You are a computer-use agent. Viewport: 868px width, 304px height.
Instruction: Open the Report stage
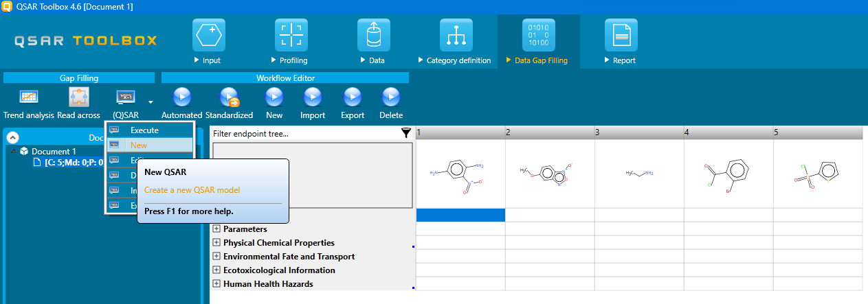pyautogui.click(x=621, y=35)
